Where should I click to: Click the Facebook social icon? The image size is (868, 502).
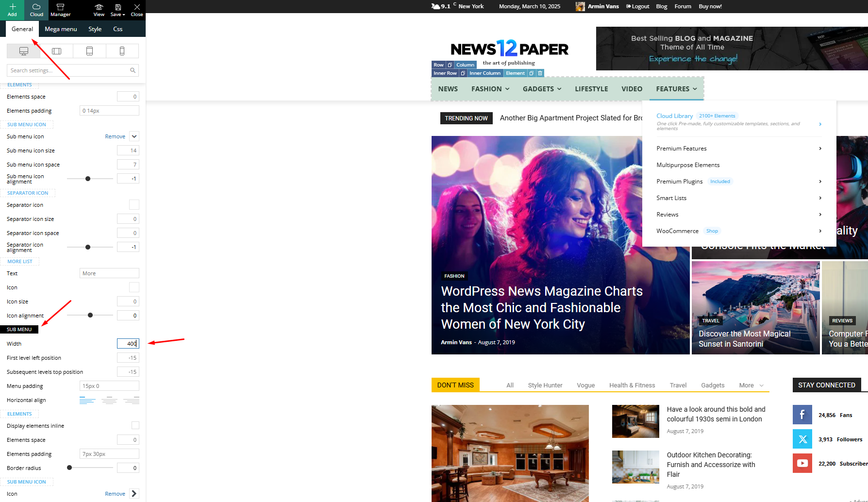[802, 415]
